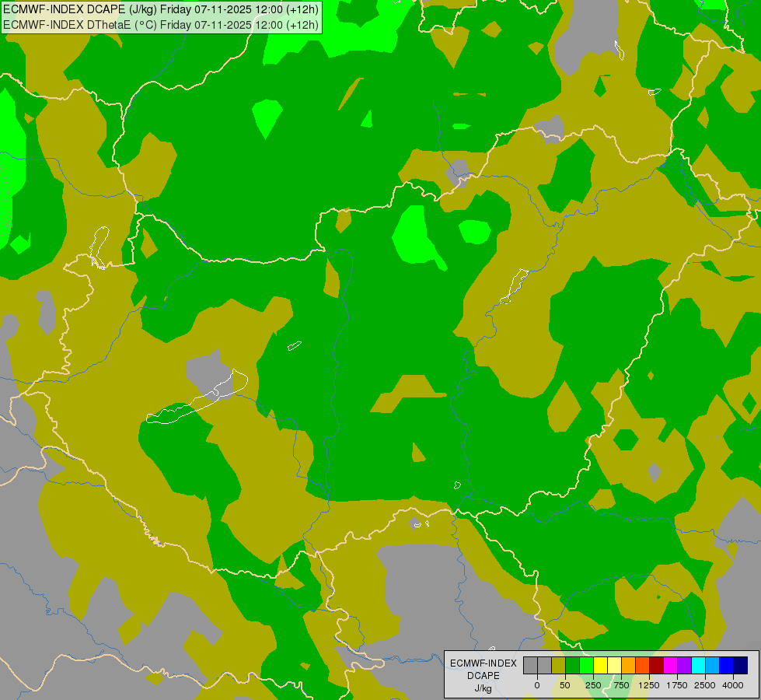Click the '1250' legend scale label
This screenshot has width=761, height=700.
coord(649,685)
